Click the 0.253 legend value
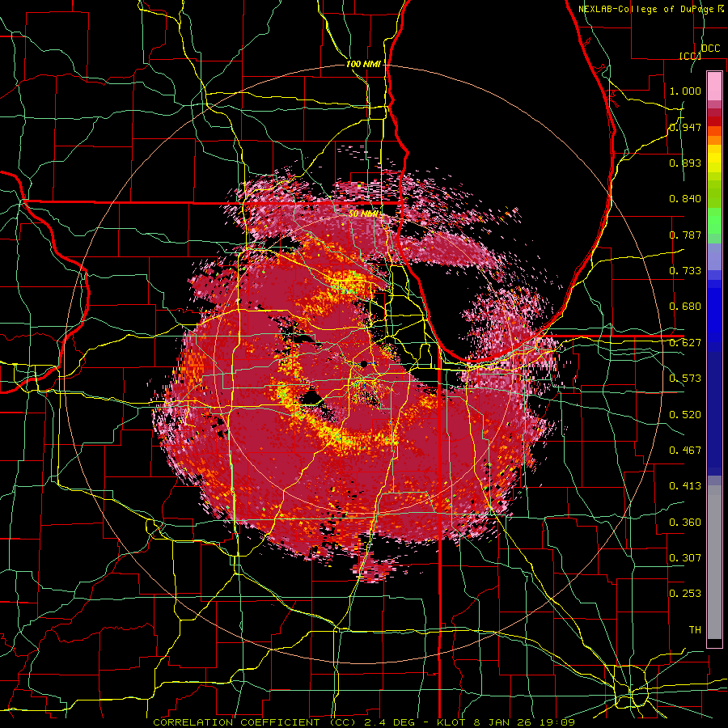The height and width of the screenshot is (728, 728). tap(685, 594)
